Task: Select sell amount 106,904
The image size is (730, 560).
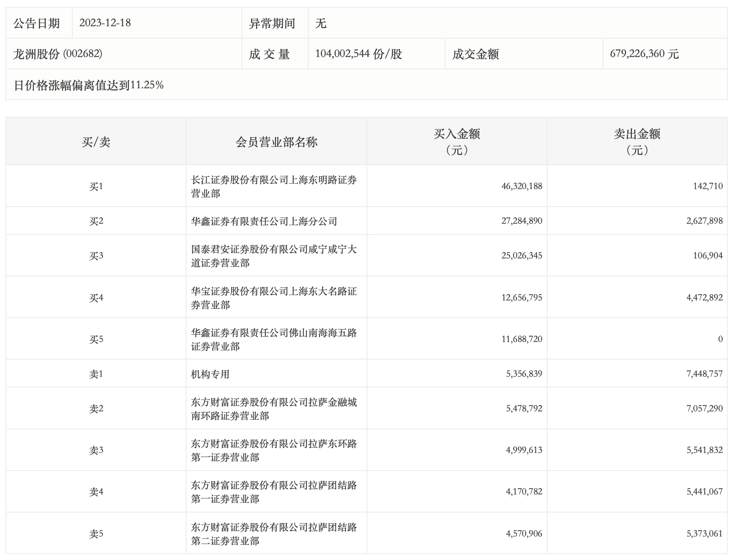Action: [x=708, y=256]
